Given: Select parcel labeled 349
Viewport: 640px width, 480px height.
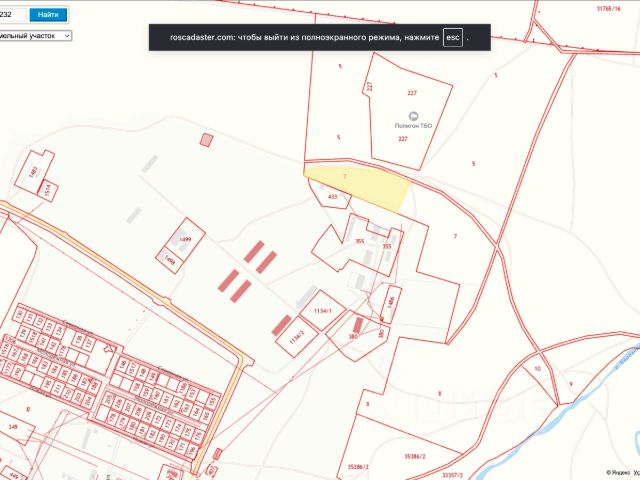Looking at the screenshot, I should 13,427.
